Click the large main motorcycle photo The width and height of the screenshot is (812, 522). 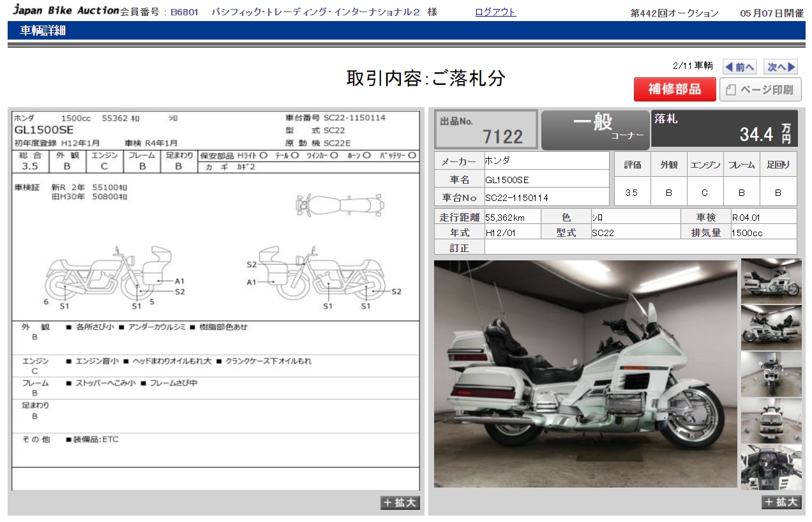[x=585, y=374]
